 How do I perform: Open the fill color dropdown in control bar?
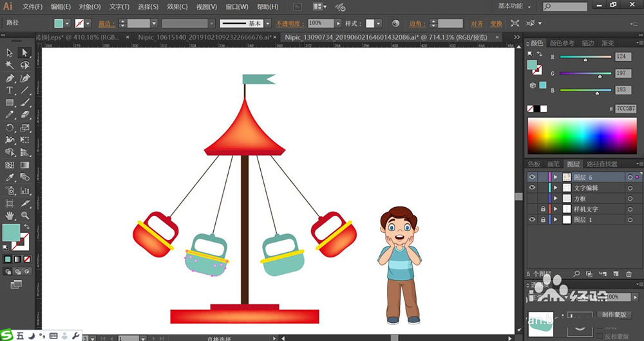coord(68,23)
